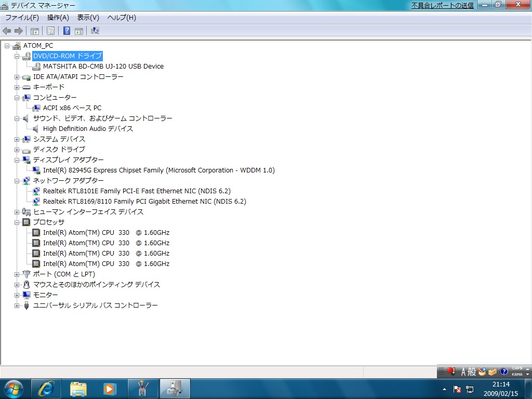
Task: Click the network status tray icon
Action: click(470, 389)
